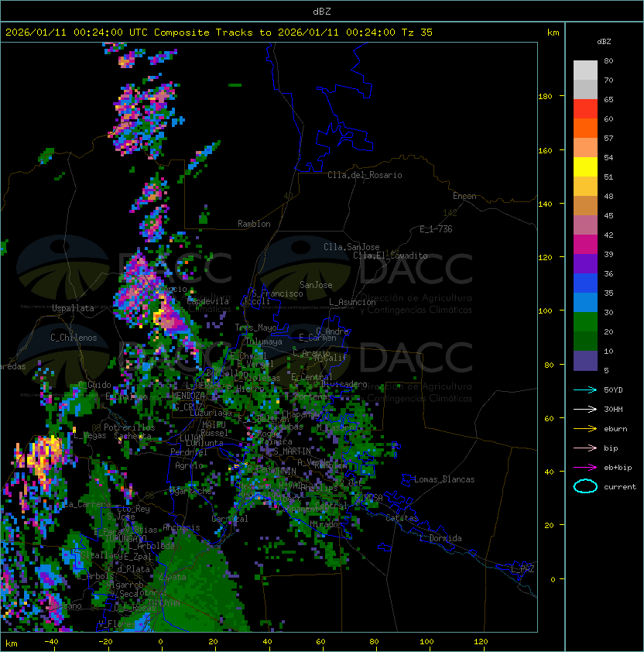Click the white 30HM arrow icon in legend
The width and height of the screenshot is (644, 652).
pyautogui.click(x=585, y=409)
